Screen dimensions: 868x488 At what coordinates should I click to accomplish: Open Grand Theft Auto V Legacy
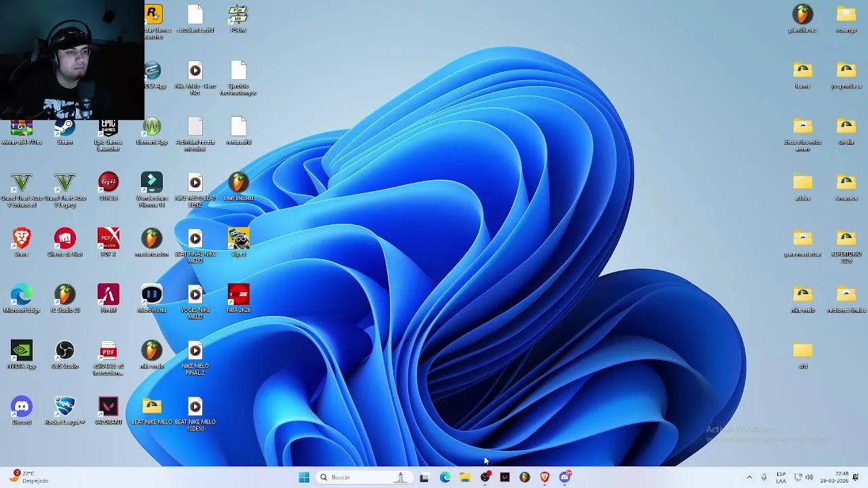tap(64, 190)
